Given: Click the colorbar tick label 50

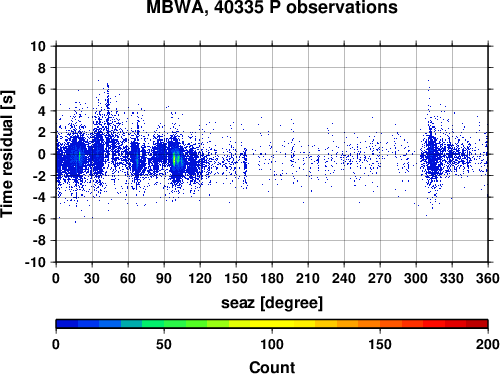Looking at the screenshot, I should click(x=164, y=344).
